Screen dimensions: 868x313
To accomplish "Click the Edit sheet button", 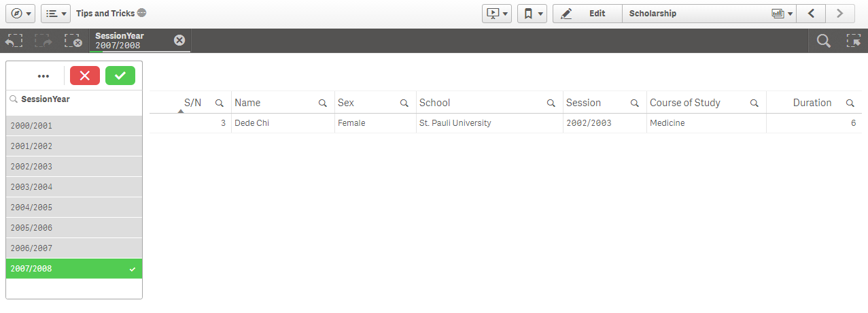I will tap(587, 13).
